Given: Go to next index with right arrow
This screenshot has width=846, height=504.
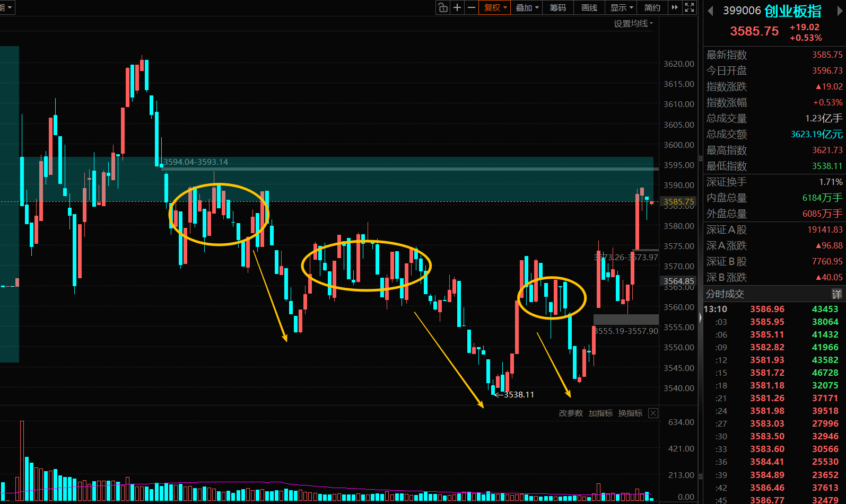Looking at the screenshot, I should [x=840, y=11].
